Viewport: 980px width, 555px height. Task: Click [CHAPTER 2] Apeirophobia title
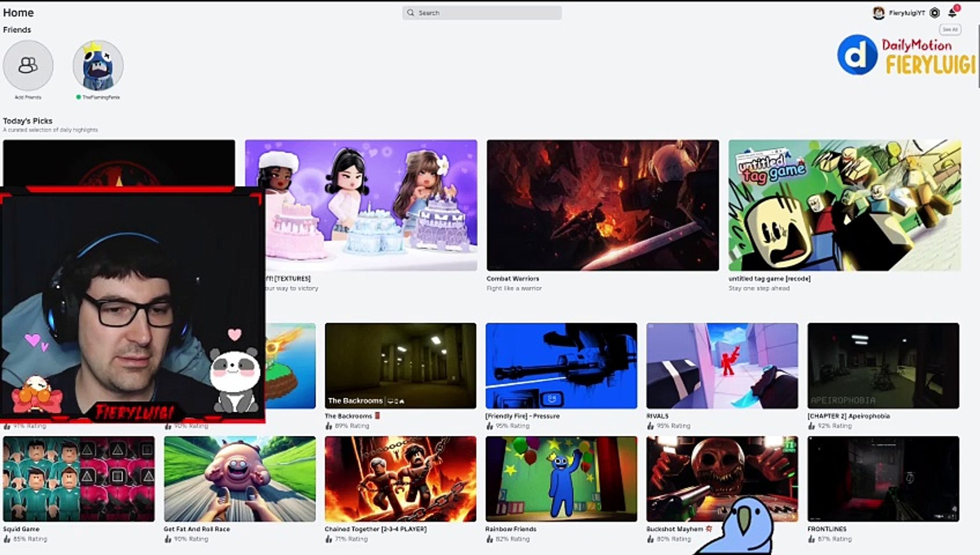click(849, 416)
